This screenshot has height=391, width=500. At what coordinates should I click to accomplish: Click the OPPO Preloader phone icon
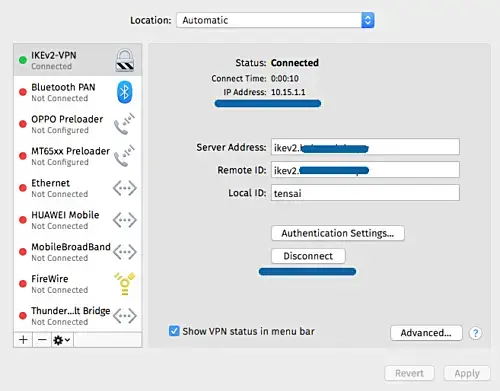[124, 124]
